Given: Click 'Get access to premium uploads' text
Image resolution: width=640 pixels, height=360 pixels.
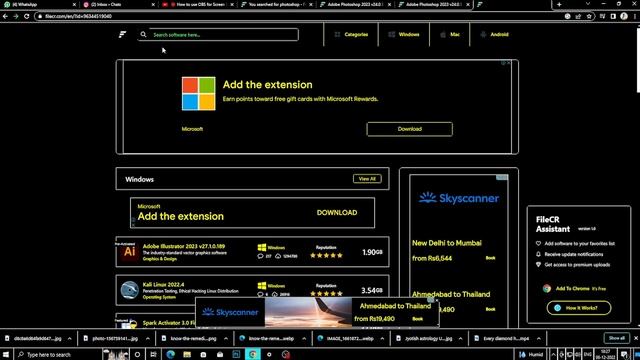Looking at the screenshot, I should tap(577, 265).
